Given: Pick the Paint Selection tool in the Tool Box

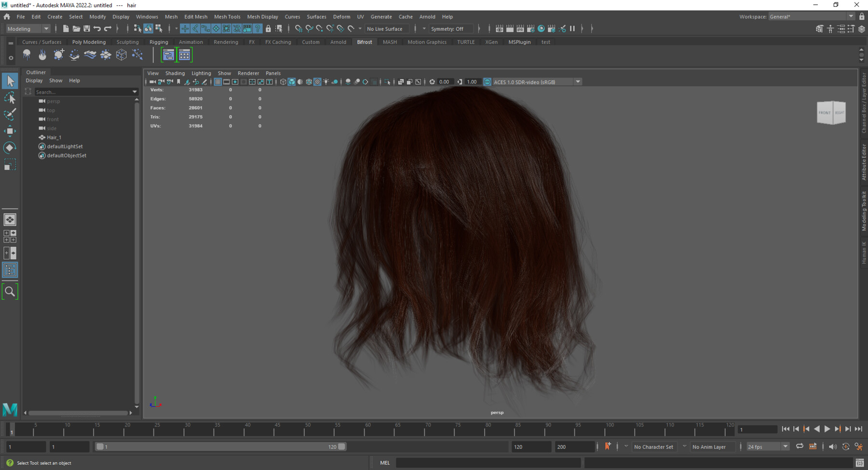Looking at the screenshot, I should [x=10, y=114].
